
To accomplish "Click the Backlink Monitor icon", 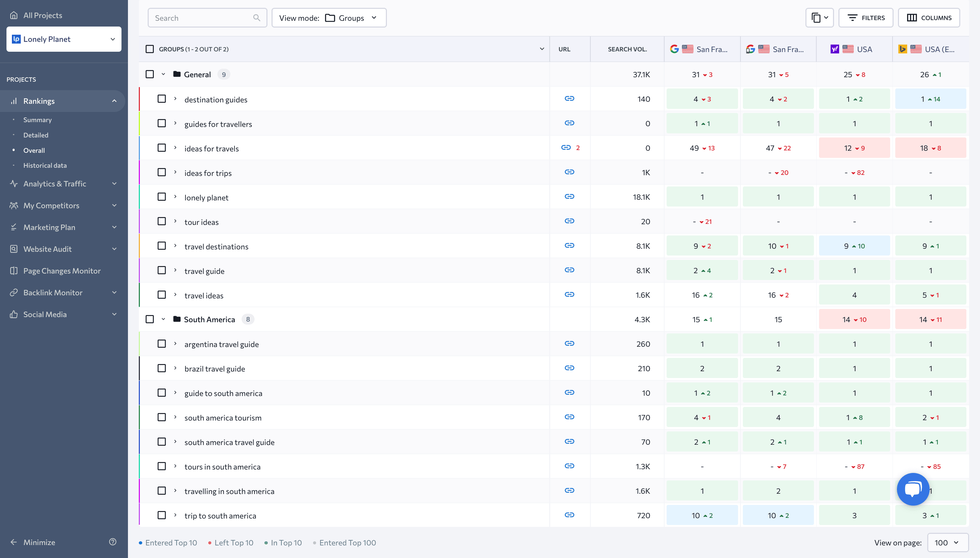I will pyautogui.click(x=14, y=292).
